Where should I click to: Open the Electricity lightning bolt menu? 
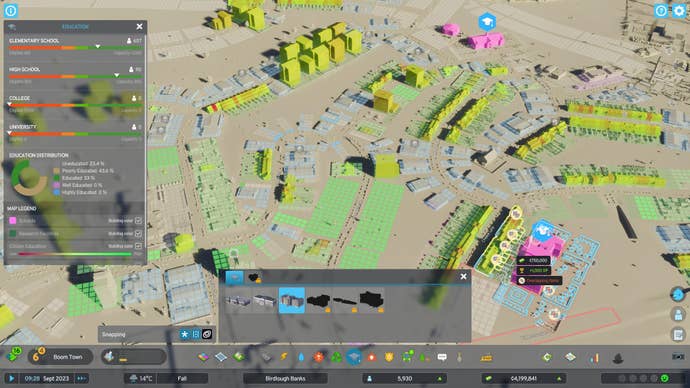(x=284, y=357)
